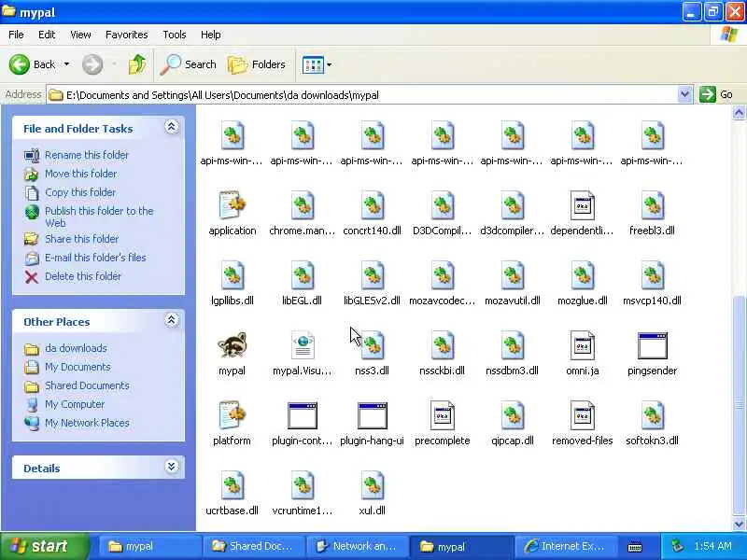Switch to Internet Explorer taskbar item
747x560 pixels.
pyautogui.click(x=566, y=547)
